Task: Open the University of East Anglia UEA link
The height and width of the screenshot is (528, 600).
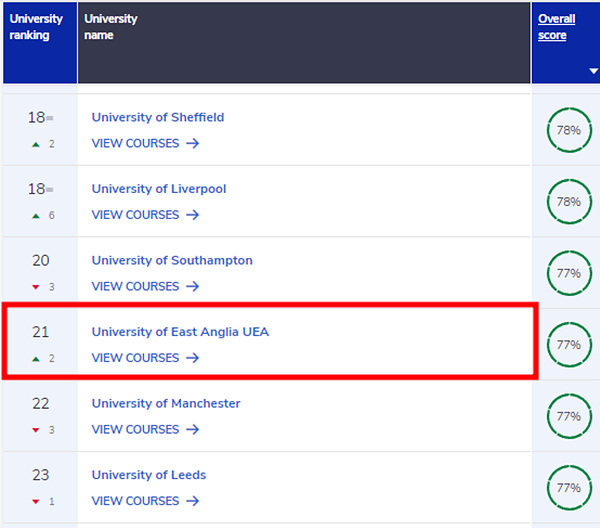Action: pyautogui.click(x=180, y=332)
